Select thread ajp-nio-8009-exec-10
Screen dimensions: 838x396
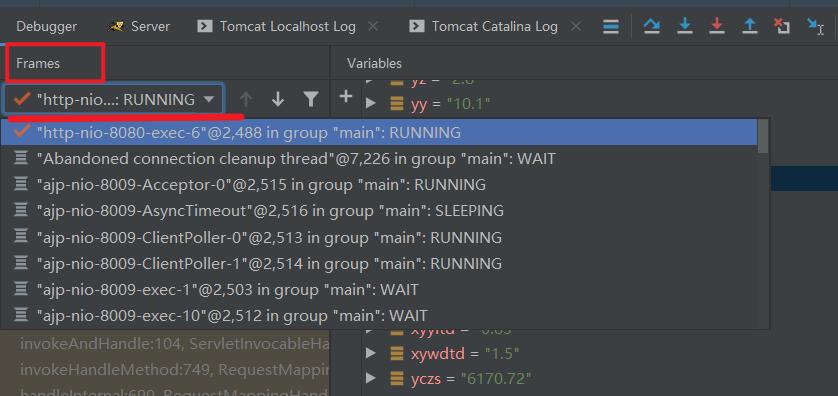(379, 316)
